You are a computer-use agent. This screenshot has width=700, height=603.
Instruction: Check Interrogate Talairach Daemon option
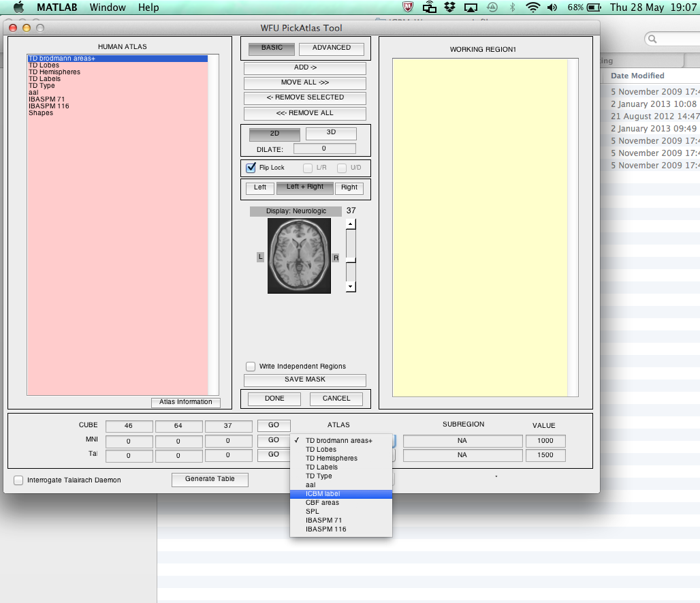click(18, 480)
